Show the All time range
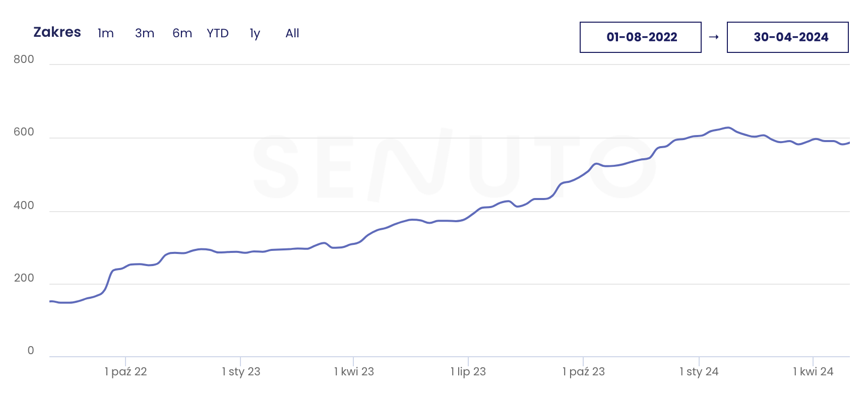This screenshot has height=393, width=868. (292, 33)
